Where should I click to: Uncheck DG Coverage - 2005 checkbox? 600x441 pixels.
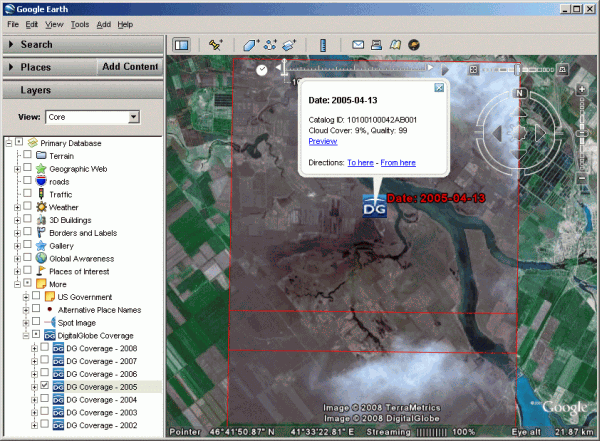click(45, 385)
